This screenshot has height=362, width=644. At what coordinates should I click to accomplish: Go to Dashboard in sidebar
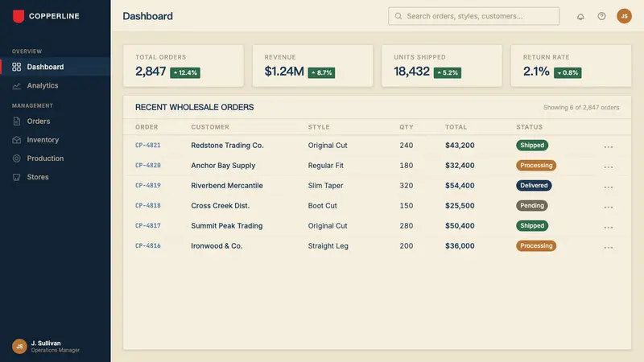[x=56, y=67]
